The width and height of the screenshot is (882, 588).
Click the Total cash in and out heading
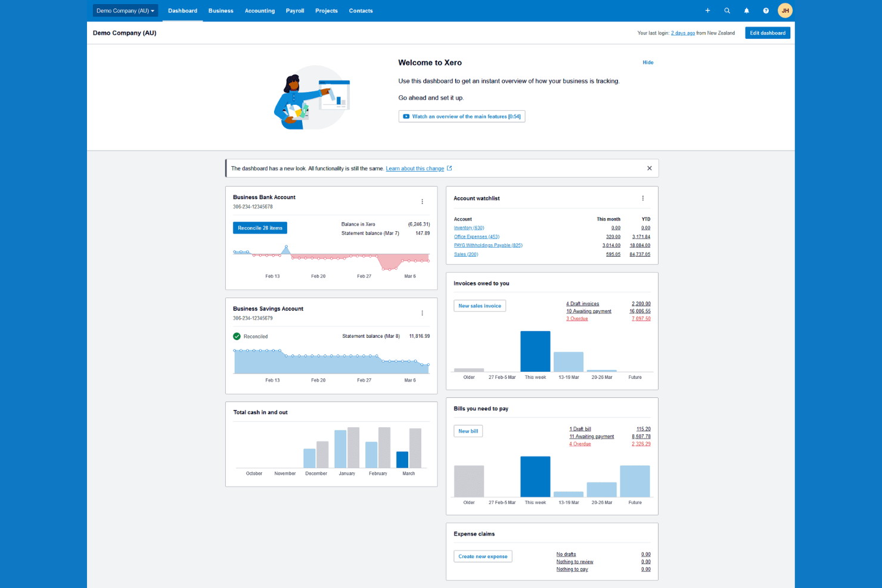[x=260, y=412]
